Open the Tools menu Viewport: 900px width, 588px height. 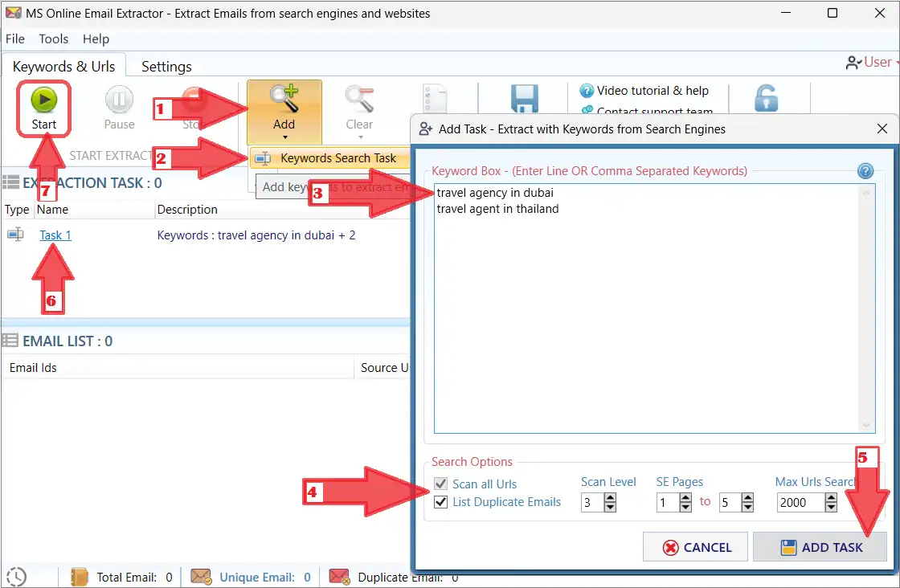(x=53, y=39)
